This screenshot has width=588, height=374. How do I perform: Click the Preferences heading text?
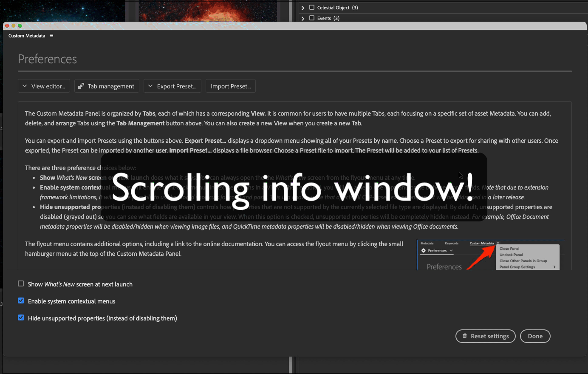click(48, 59)
